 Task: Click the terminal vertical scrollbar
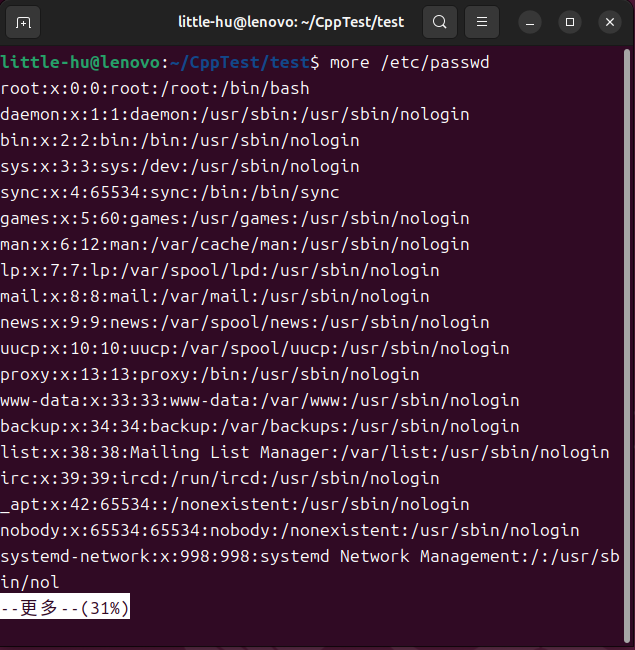click(627, 346)
